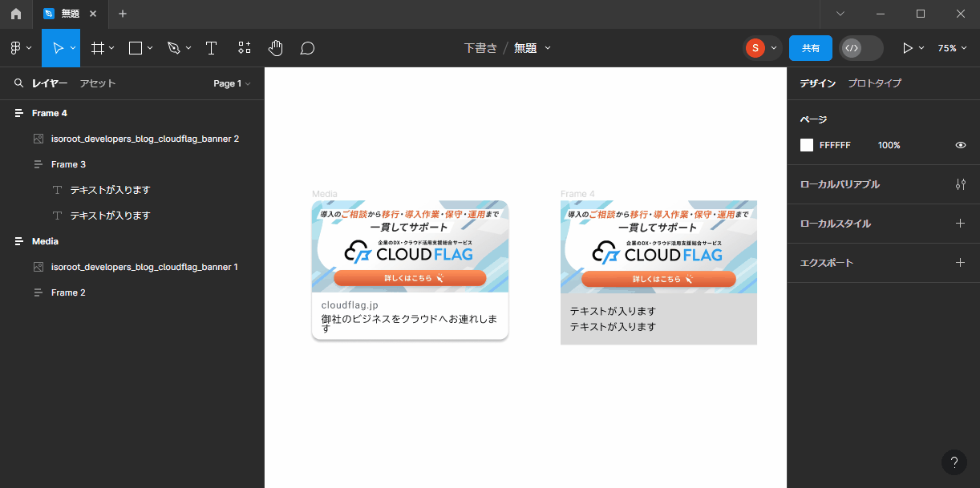980x488 pixels.
Task: Select the Frame 4 label on canvas
Action: [x=577, y=194]
